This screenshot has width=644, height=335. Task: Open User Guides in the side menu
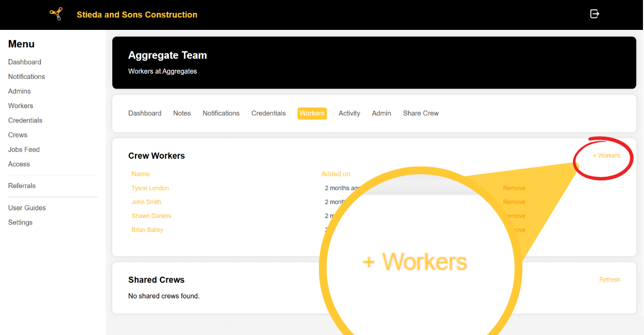(27, 208)
